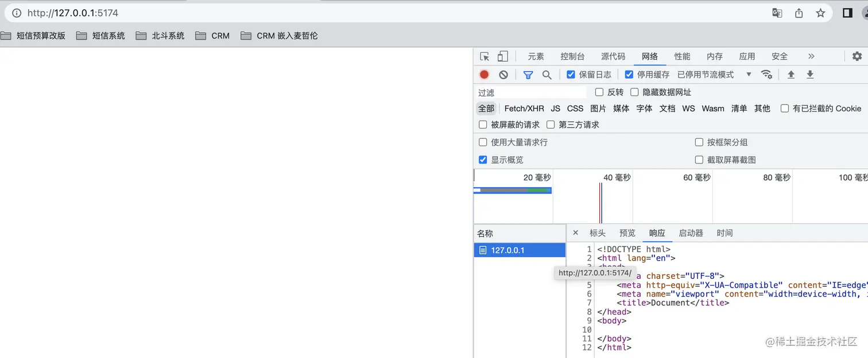Toggle the network filter funnel icon
This screenshot has height=358, width=868.
[x=528, y=75]
